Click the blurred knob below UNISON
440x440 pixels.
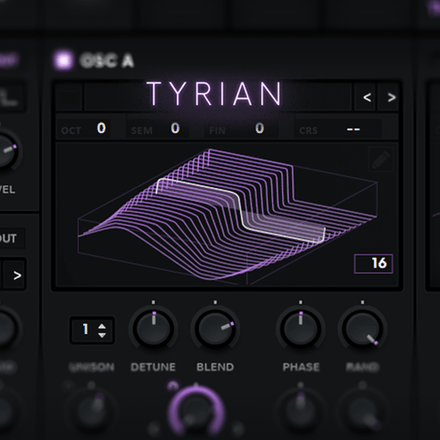[92, 412]
